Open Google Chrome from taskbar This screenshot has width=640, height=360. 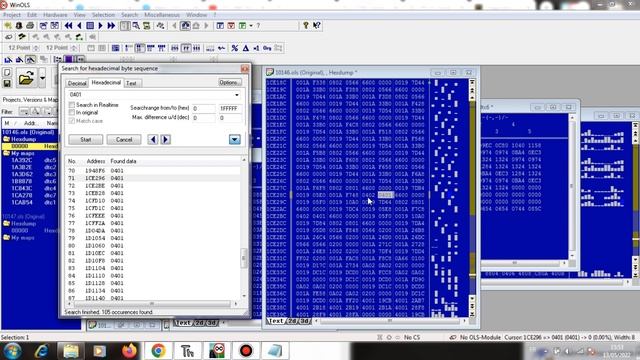158,351
